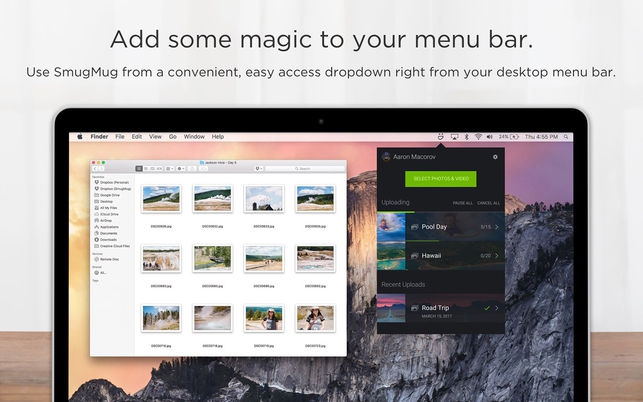This screenshot has height=402, width=643.
Task: Select Dropbox (SmugMug) in Finder sidebar
Action: point(113,189)
